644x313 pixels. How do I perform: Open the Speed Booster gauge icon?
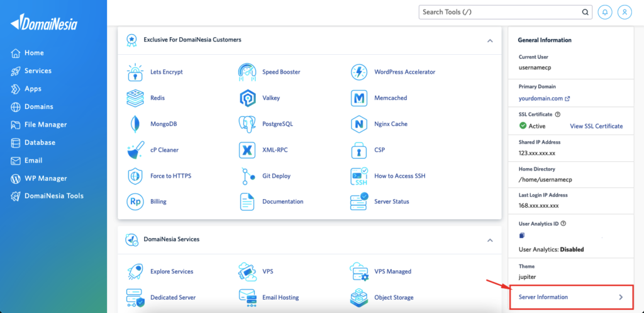247,72
